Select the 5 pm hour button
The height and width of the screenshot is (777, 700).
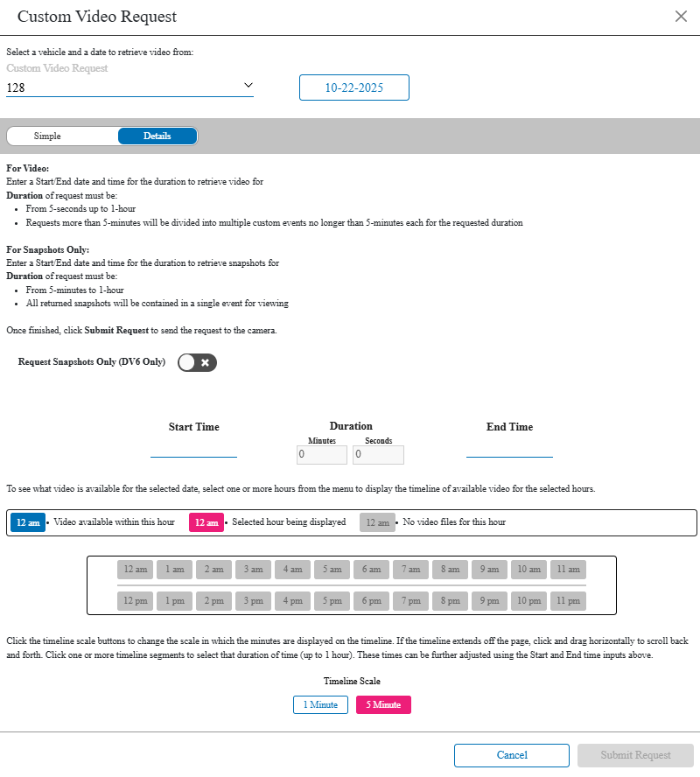pos(332,601)
